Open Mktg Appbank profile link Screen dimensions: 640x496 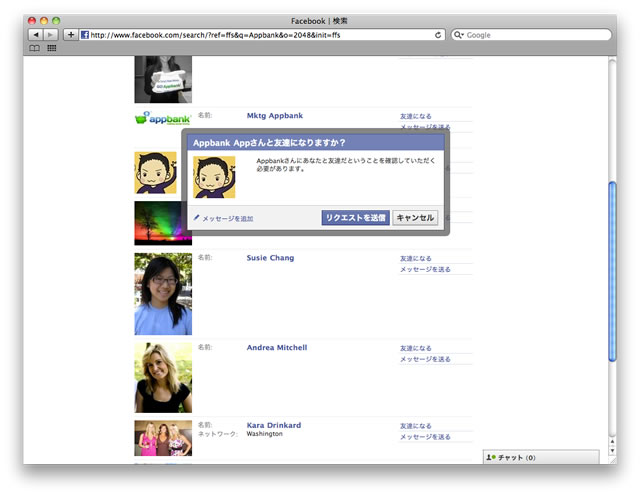coord(275,116)
